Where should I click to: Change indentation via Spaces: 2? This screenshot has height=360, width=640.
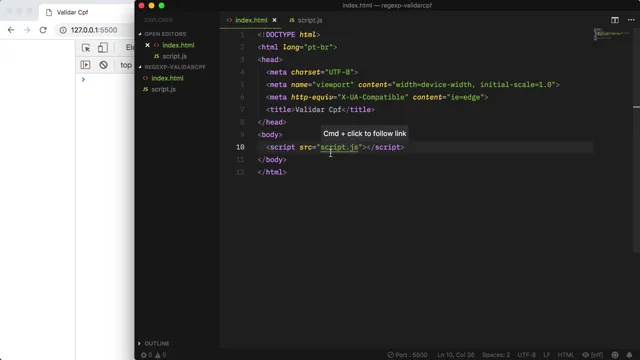pyautogui.click(x=496, y=355)
